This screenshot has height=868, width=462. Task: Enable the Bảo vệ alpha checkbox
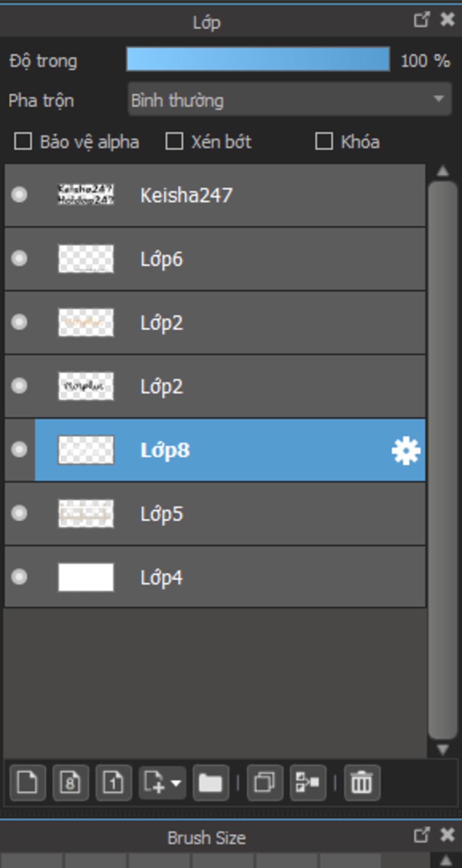tap(23, 141)
